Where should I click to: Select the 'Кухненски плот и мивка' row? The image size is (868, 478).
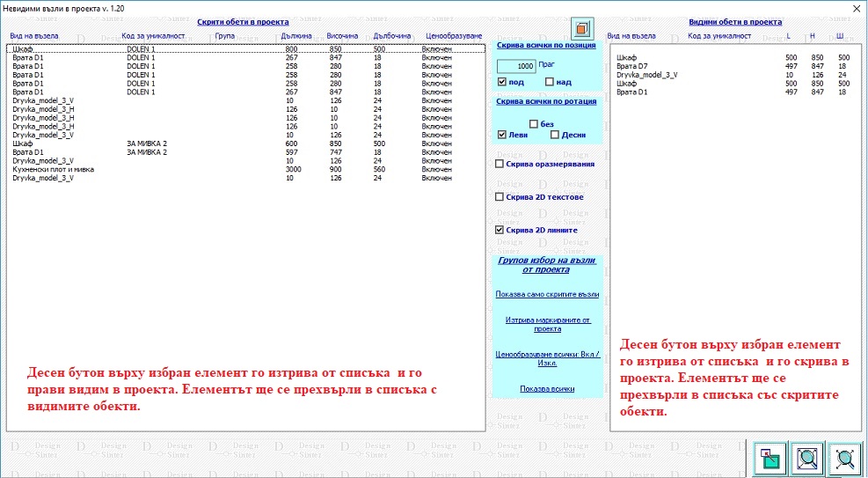tap(245, 169)
